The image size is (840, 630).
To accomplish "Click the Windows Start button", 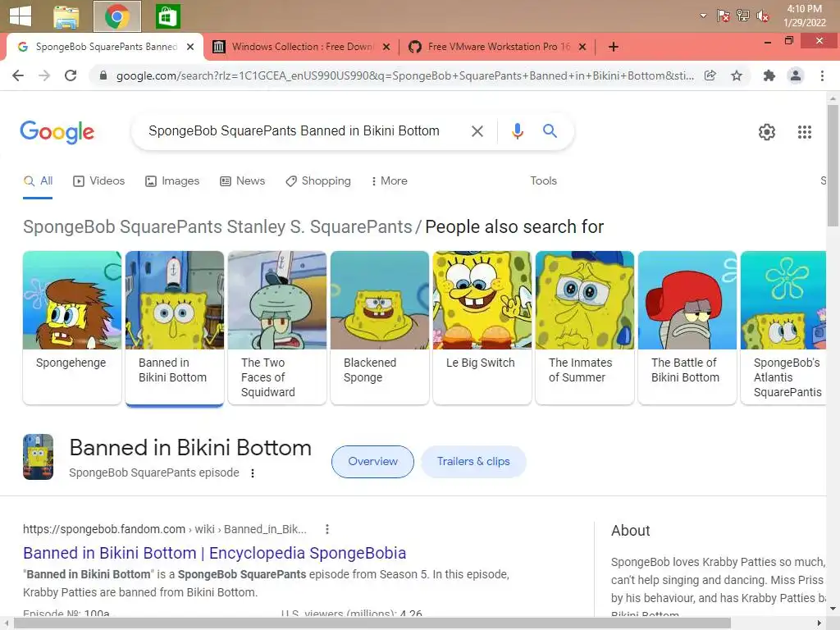I will click(21, 16).
